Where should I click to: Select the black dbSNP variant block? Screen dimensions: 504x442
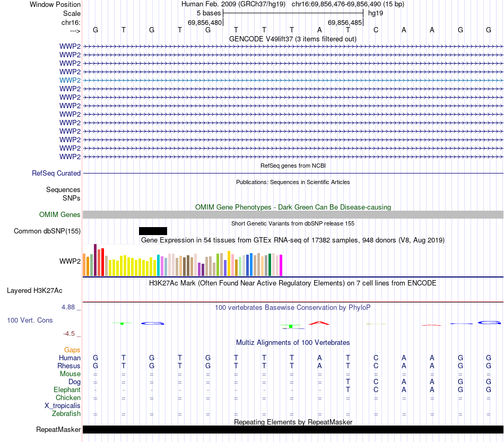pos(153,231)
